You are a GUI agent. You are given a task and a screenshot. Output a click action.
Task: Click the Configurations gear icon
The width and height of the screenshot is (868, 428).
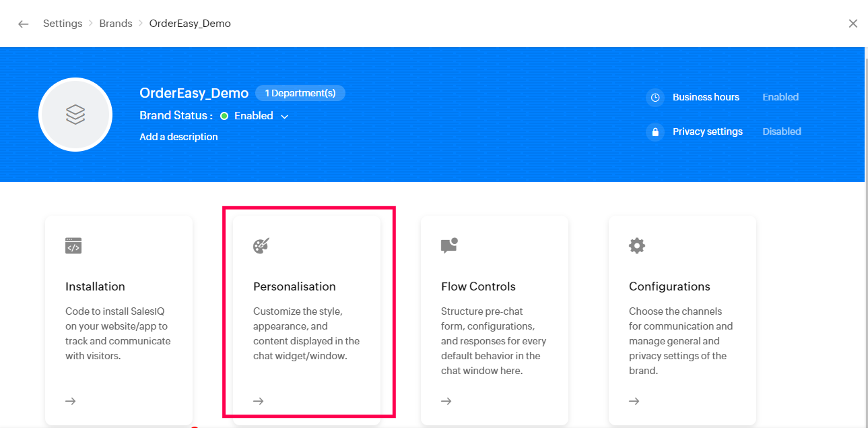tap(636, 245)
